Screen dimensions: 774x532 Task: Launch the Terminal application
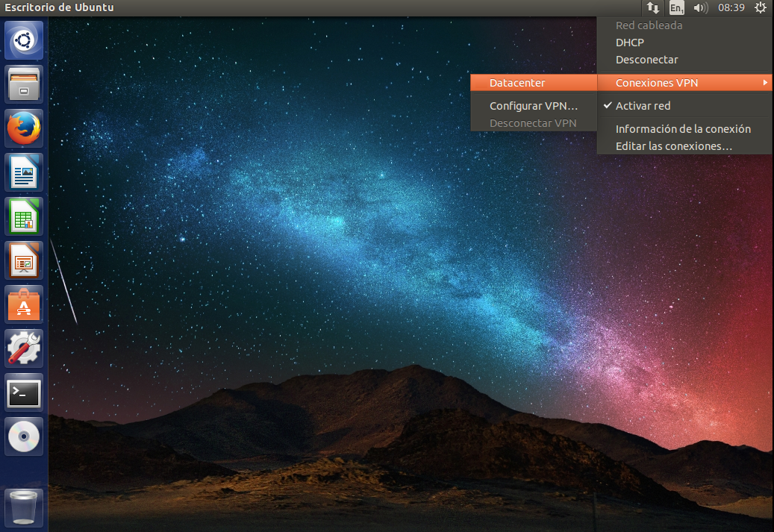25,392
